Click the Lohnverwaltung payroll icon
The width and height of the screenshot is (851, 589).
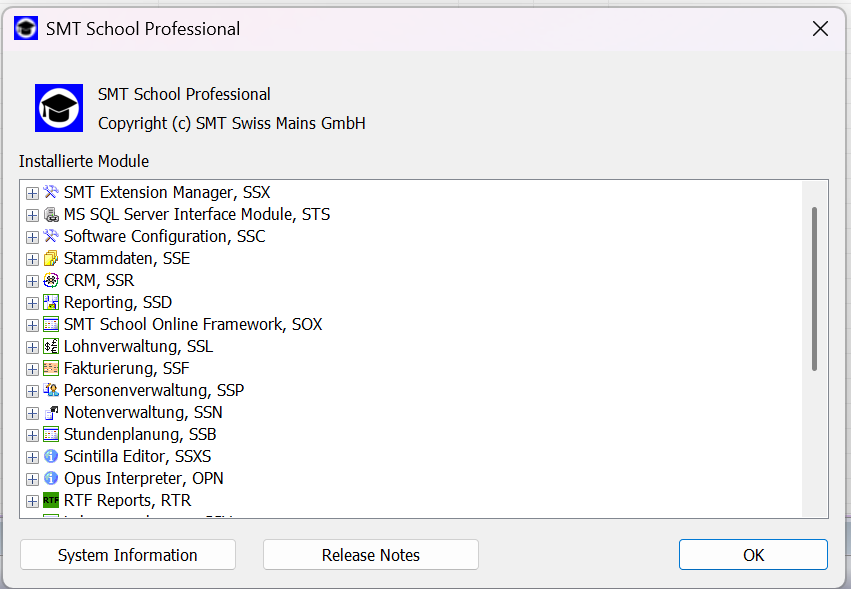(51, 346)
